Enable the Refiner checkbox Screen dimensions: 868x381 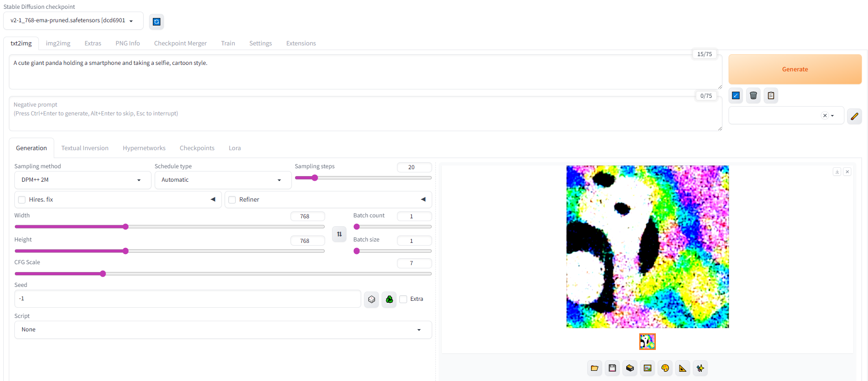[x=232, y=200]
